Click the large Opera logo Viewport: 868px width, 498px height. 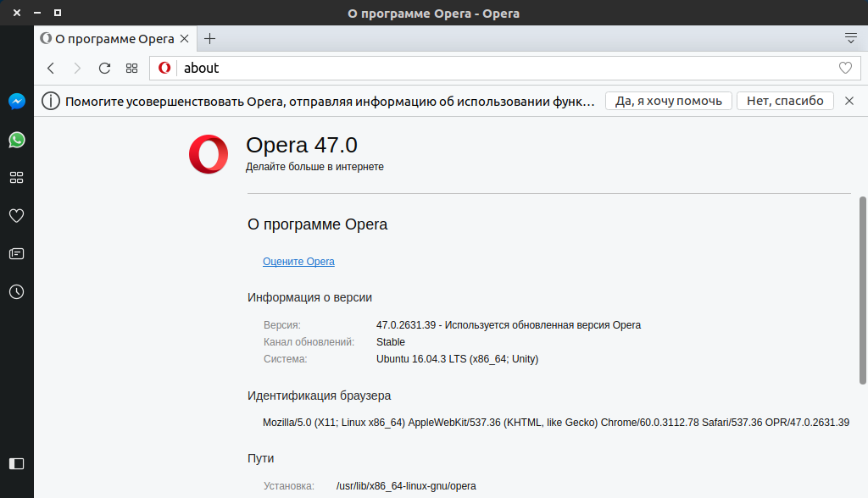209,154
